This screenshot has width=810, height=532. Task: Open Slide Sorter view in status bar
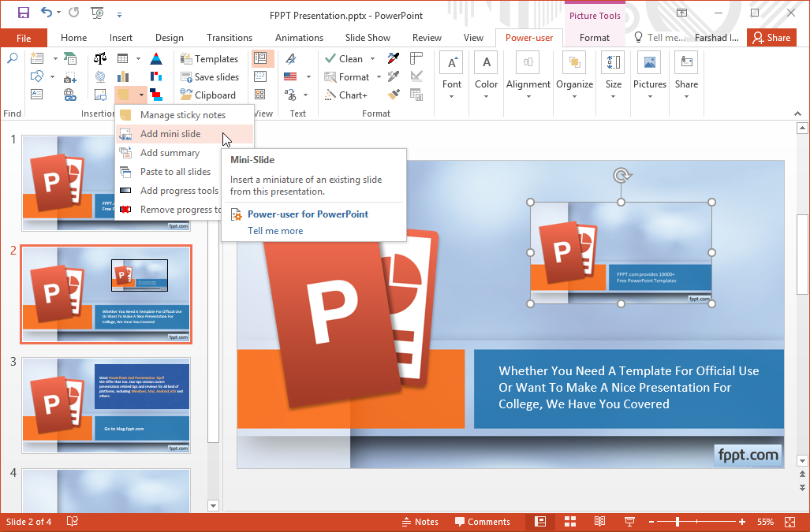tap(570, 522)
